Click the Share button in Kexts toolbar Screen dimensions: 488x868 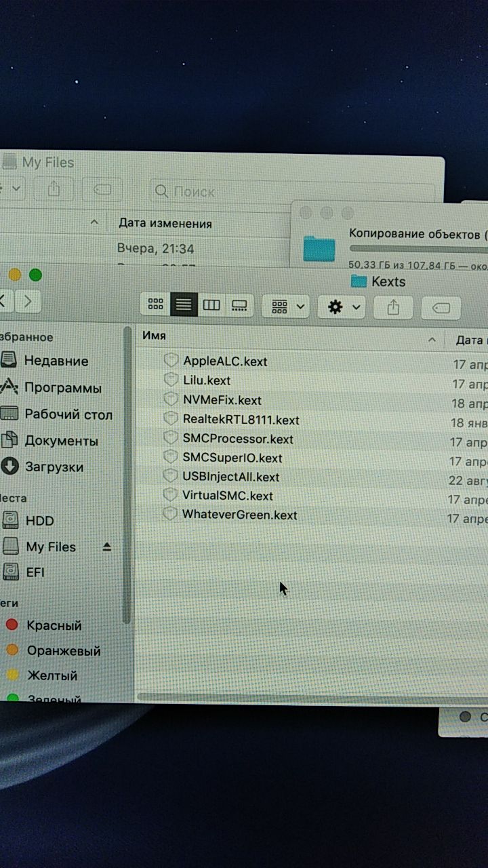coord(393,308)
